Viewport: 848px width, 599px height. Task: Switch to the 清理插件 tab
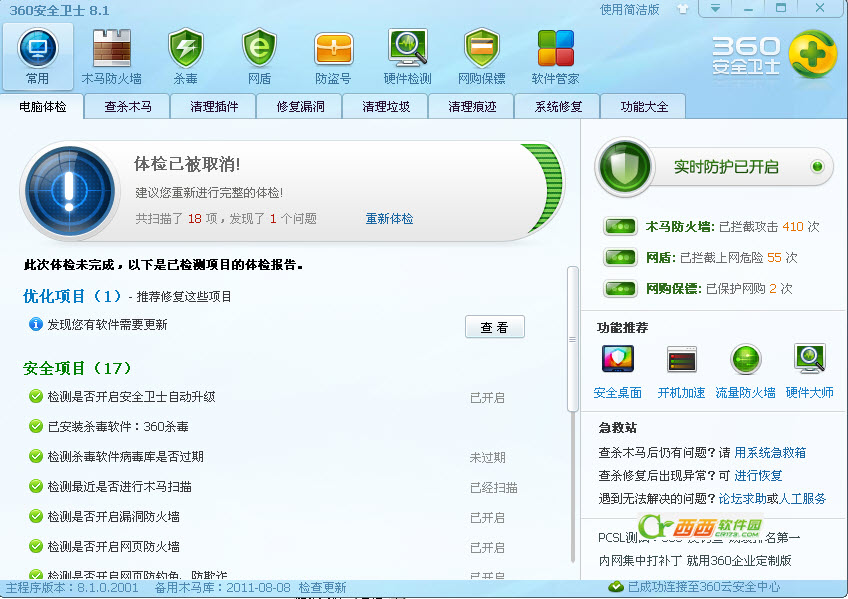[214, 107]
